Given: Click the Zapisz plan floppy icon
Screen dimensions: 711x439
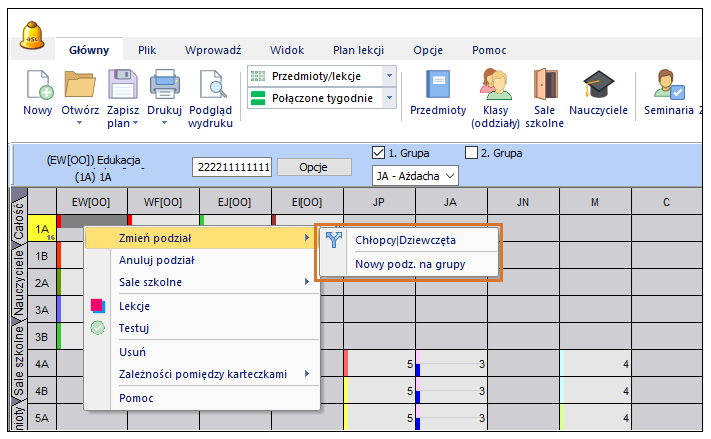Looking at the screenshot, I should pos(121,87).
